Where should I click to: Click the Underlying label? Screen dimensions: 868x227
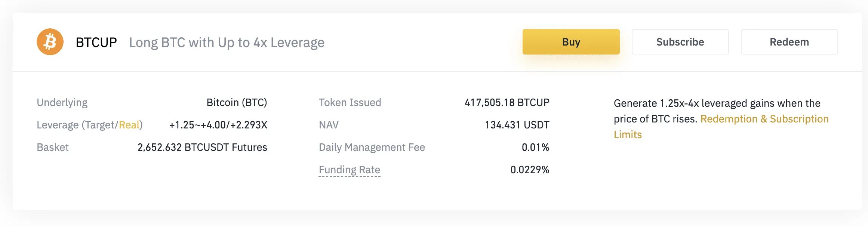[62, 103]
